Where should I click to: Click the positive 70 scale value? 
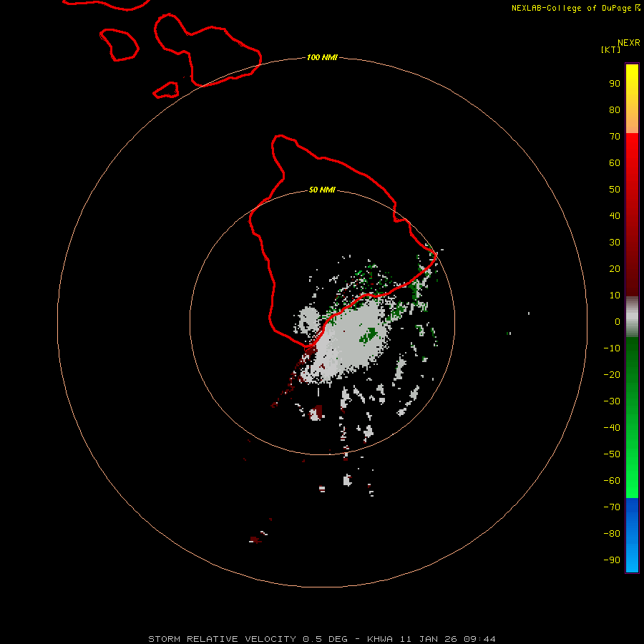[x=615, y=137]
